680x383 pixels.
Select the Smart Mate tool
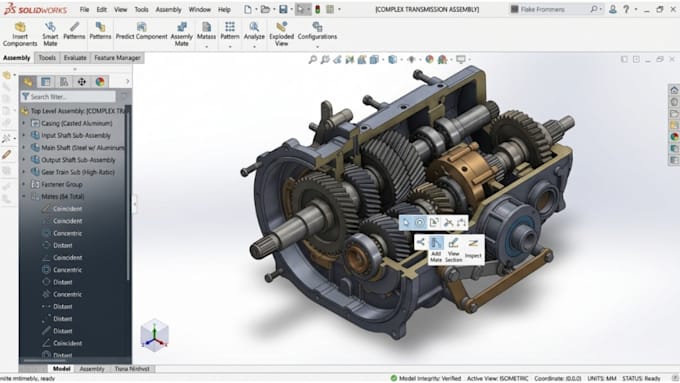(50, 34)
